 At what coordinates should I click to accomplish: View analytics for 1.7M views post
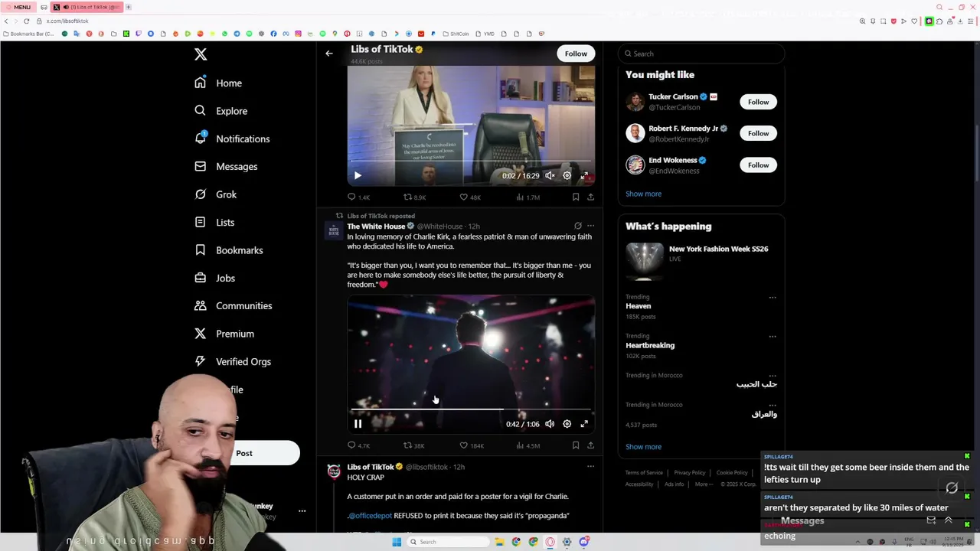pos(528,197)
